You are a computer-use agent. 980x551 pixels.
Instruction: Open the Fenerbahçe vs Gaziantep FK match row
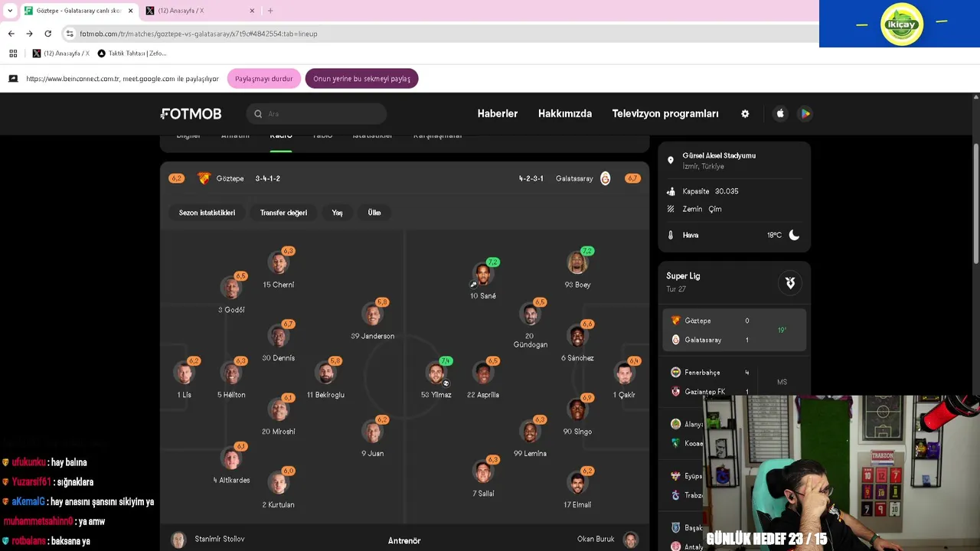tap(734, 382)
